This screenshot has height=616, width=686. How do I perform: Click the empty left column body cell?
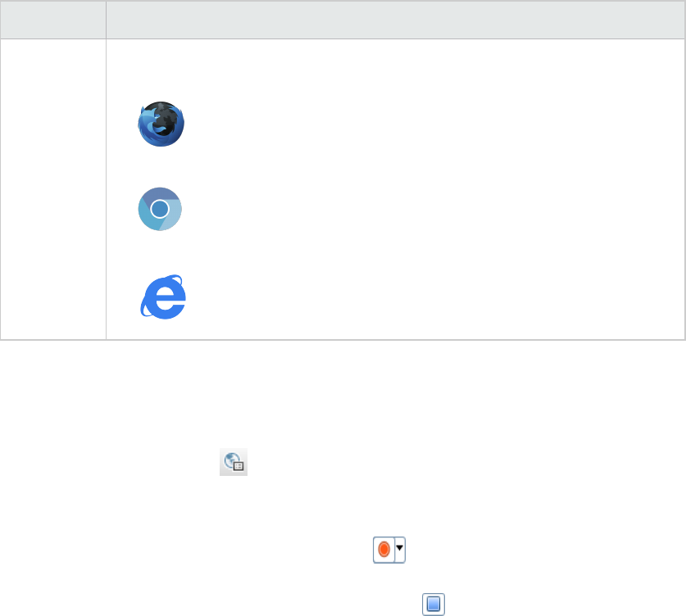click(53, 189)
